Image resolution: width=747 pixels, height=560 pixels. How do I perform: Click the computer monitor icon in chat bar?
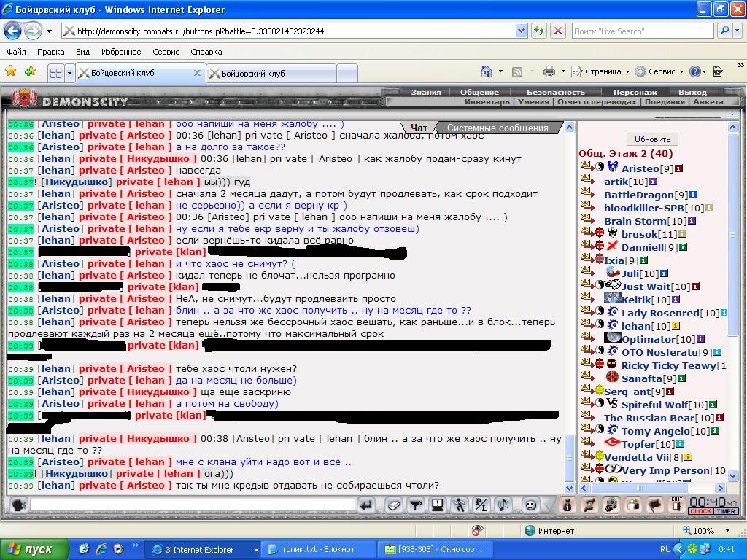point(438,505)
